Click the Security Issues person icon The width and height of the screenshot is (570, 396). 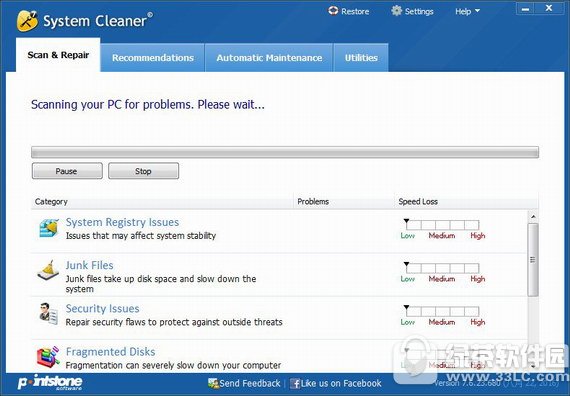tap(48, 313)
